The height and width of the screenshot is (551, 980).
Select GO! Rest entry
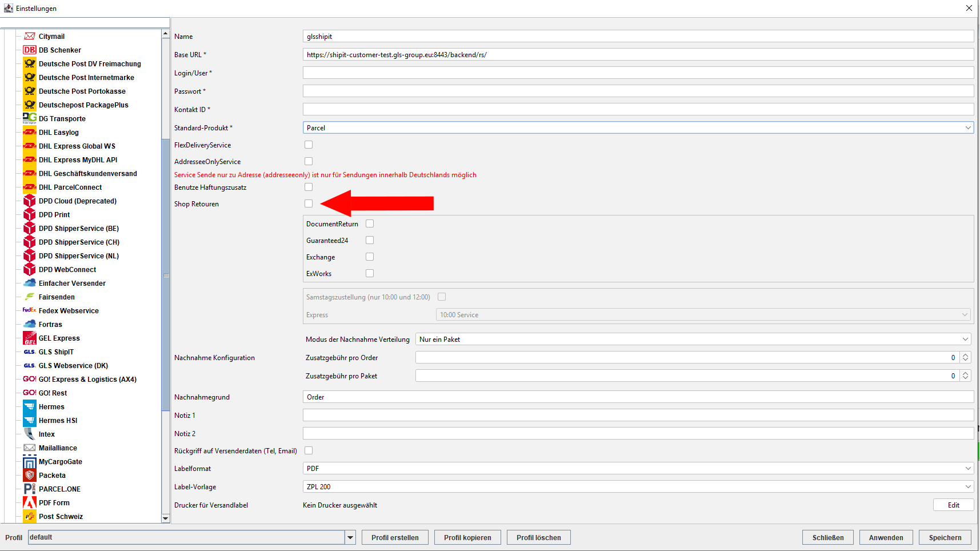point(53,393)
